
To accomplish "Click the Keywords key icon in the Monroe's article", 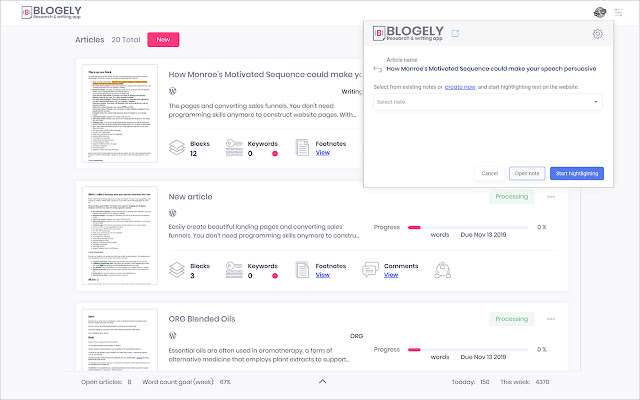I will (x=234, y=148).
